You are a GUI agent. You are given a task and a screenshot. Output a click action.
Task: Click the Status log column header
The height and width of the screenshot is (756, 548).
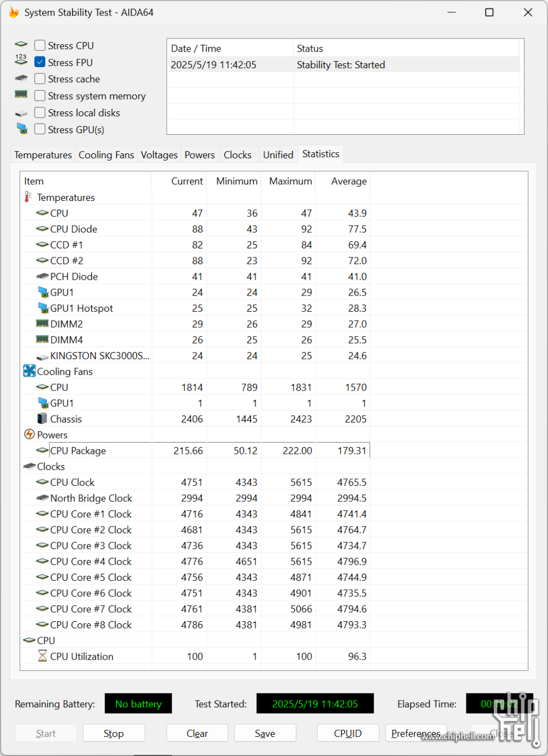point(407,49)
